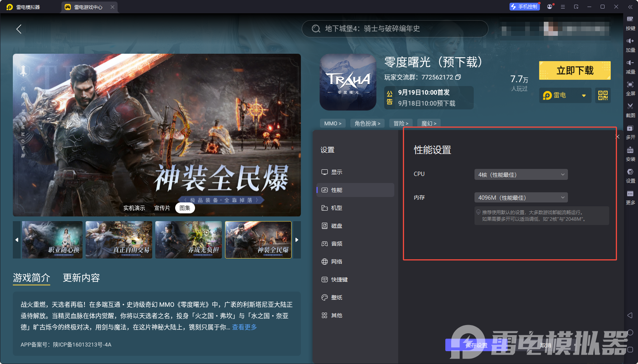Image resolution: width=638 pixels, height=364 pixels.
Task: Open the 4096M memory dropdown
Action: (520, 197)
